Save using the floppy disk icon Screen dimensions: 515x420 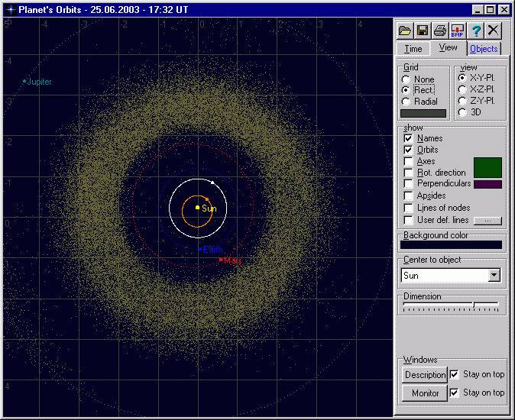[423, 31]
